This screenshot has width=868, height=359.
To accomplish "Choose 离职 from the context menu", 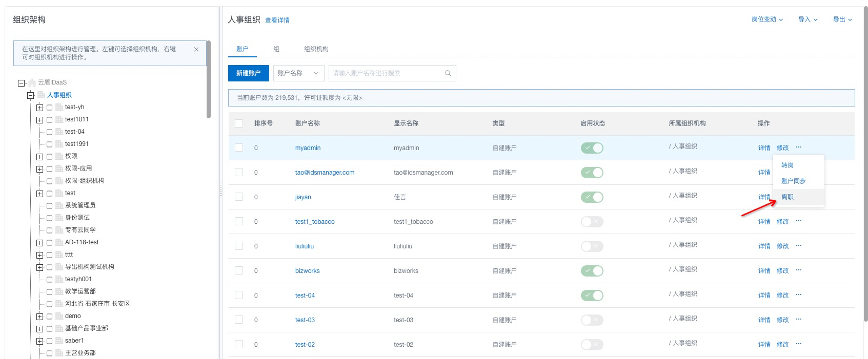I will tap(788, 197).
